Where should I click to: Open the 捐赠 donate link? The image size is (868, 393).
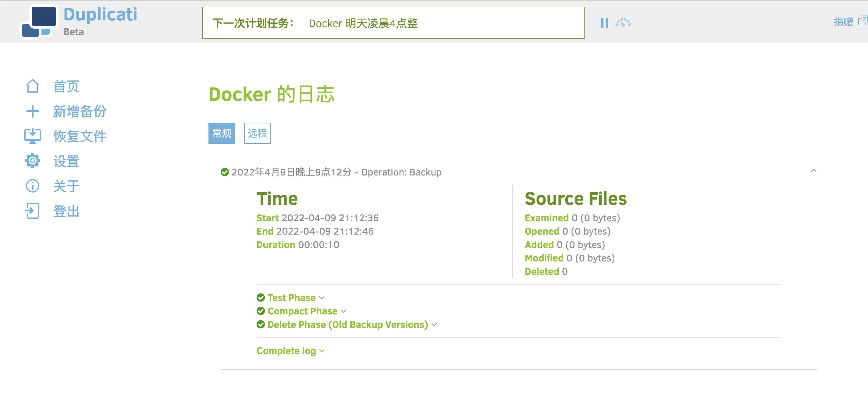click(x=843, y=22)
